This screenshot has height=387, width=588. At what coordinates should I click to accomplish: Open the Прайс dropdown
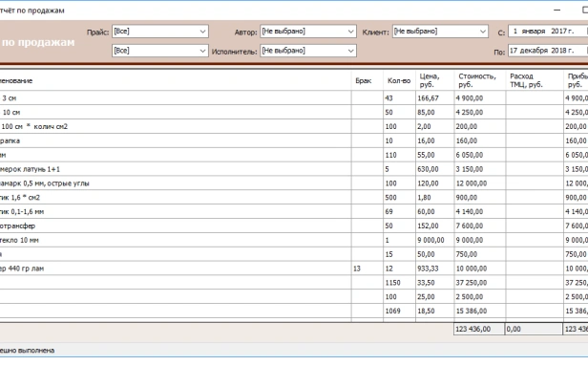(x=201, y=32)
